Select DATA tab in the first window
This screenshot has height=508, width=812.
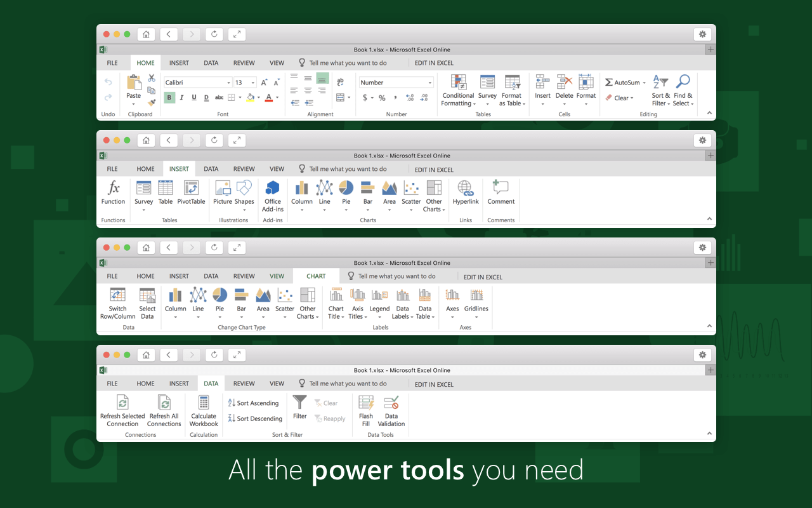coord(211,63)
